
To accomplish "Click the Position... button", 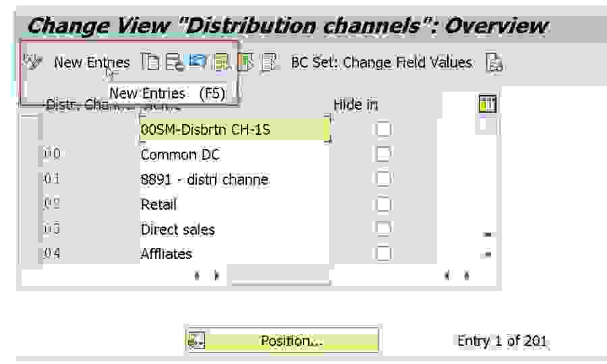I will click(282, 341).
